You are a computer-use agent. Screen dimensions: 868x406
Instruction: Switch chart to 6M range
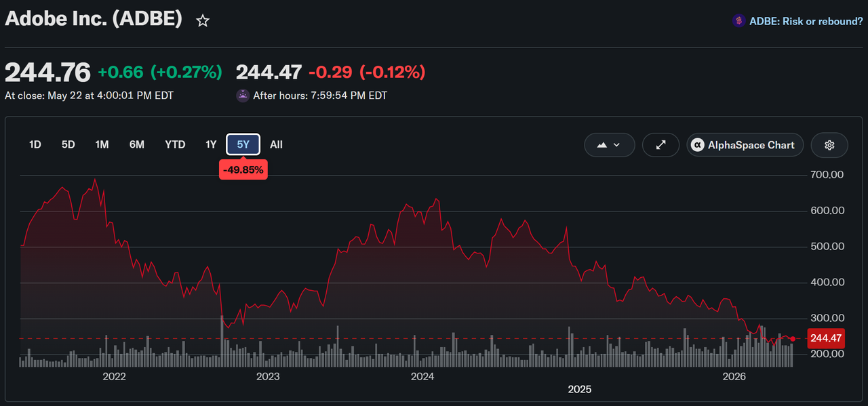137,144
